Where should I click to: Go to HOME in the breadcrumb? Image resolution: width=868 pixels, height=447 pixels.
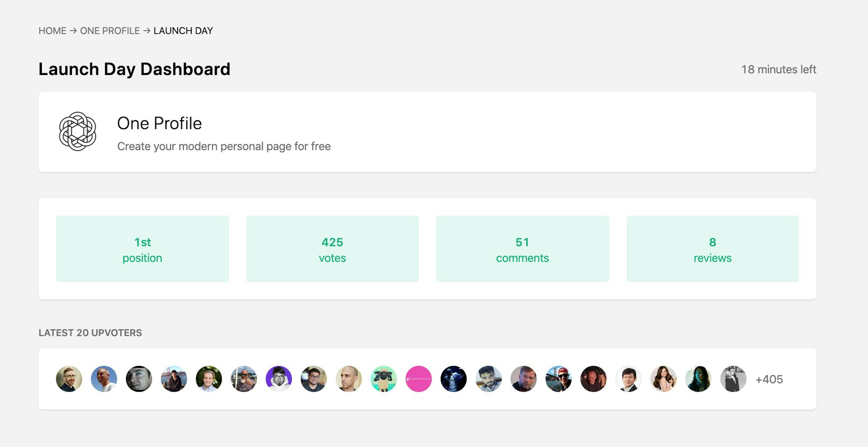(x=52, y=31)
